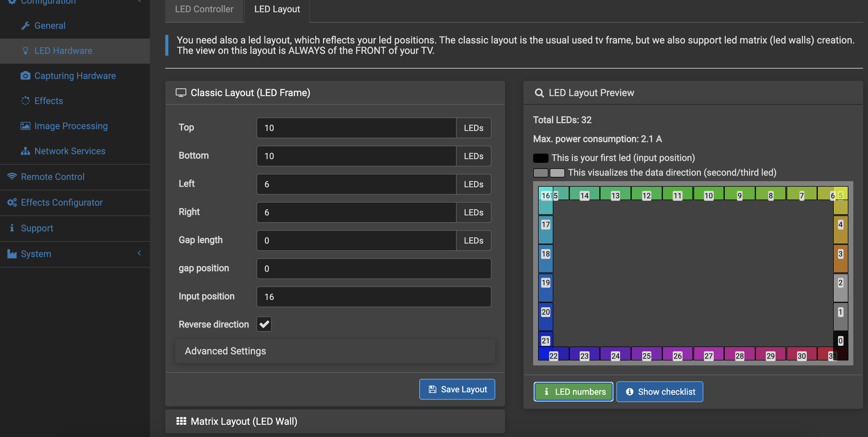This screenshot has width=868, height=437.
Task: Click LED 8 in the preview top row
Action: tap(771, 194)
